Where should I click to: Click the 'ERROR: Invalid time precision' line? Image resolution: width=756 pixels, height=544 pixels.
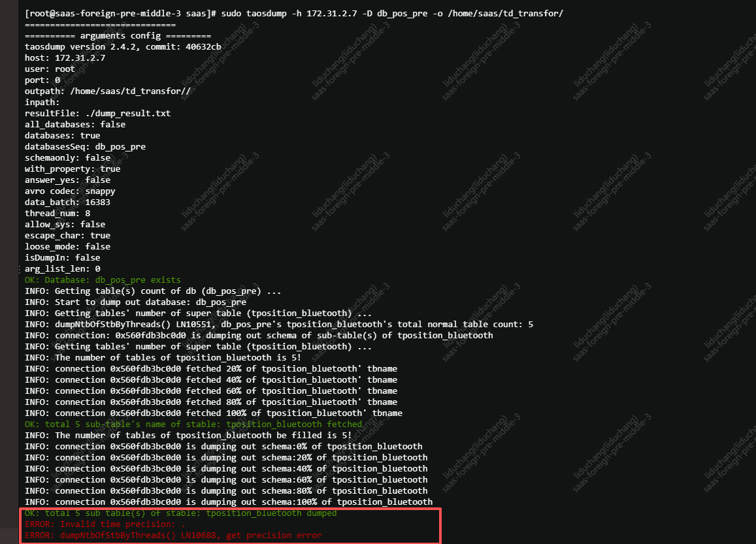pyautogui.click(x=105, y=524)
